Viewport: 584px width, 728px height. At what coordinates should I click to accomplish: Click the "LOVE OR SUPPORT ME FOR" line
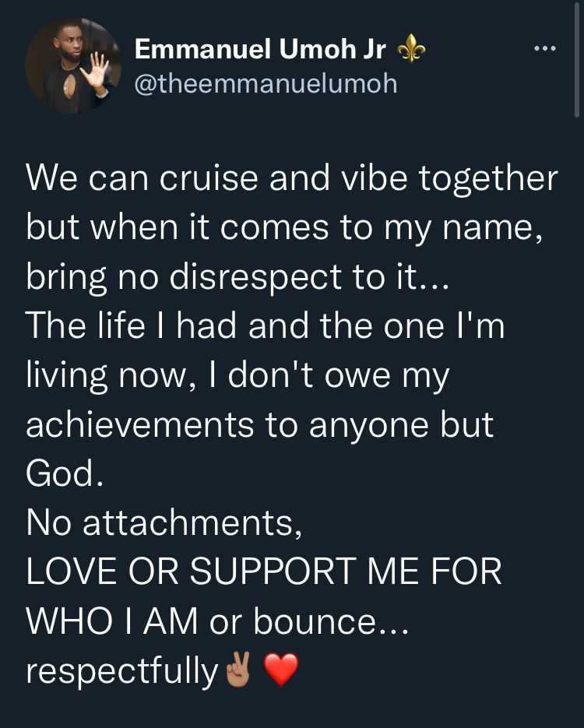pos(264,572)
